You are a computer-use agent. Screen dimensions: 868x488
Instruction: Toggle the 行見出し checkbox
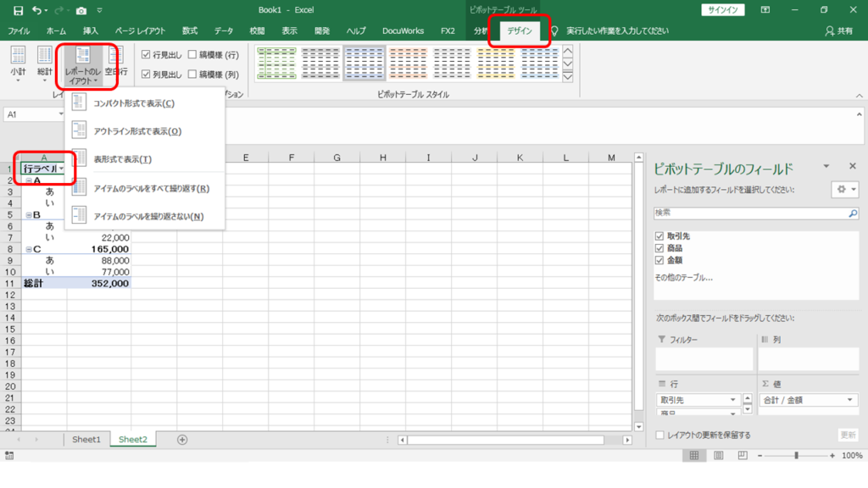pos(146,54)
